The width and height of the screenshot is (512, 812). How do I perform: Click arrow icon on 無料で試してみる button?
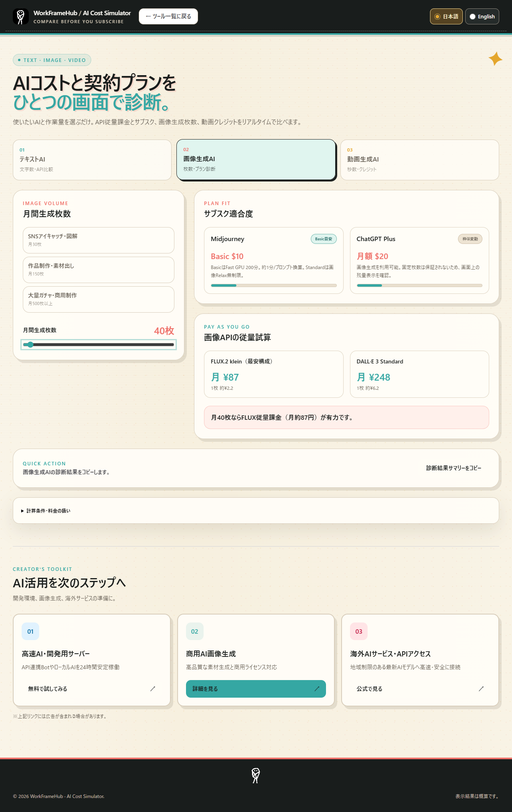tap(152, 689)
